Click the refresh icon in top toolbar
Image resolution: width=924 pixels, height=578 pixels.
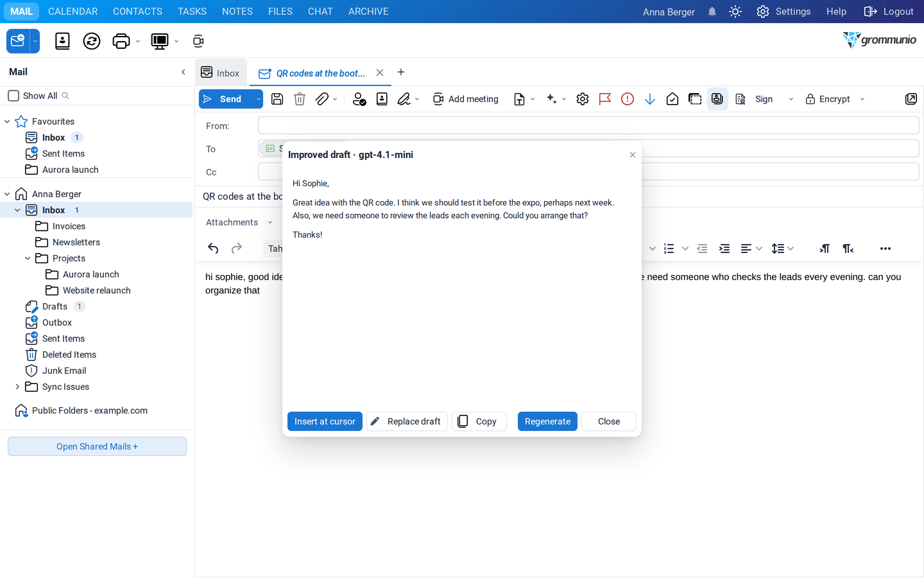92,41
